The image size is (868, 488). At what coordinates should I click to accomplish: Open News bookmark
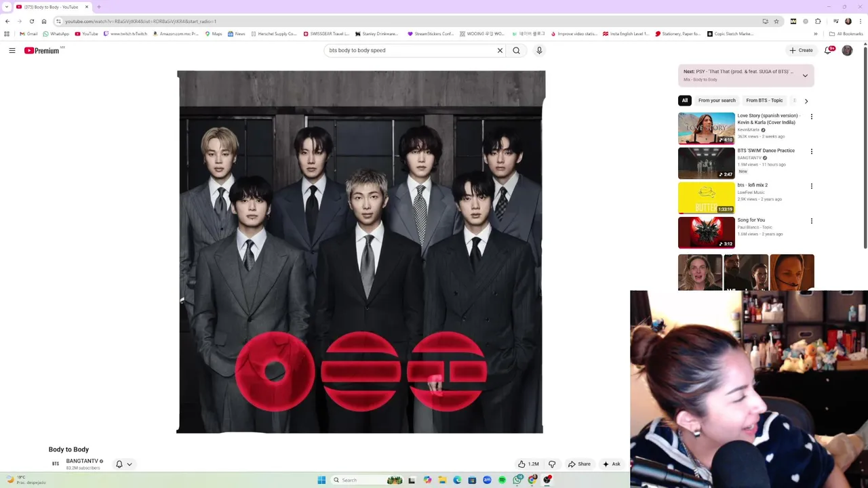(237, 34)
